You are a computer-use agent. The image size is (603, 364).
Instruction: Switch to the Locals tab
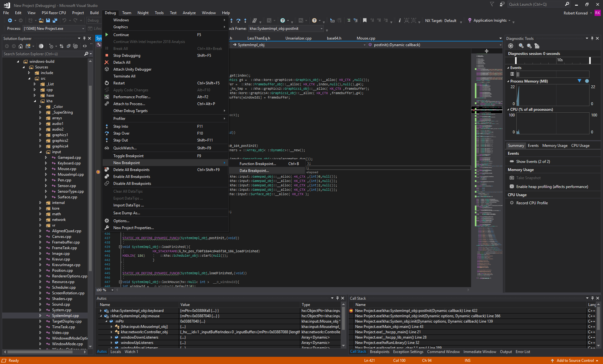coord(116,352)
